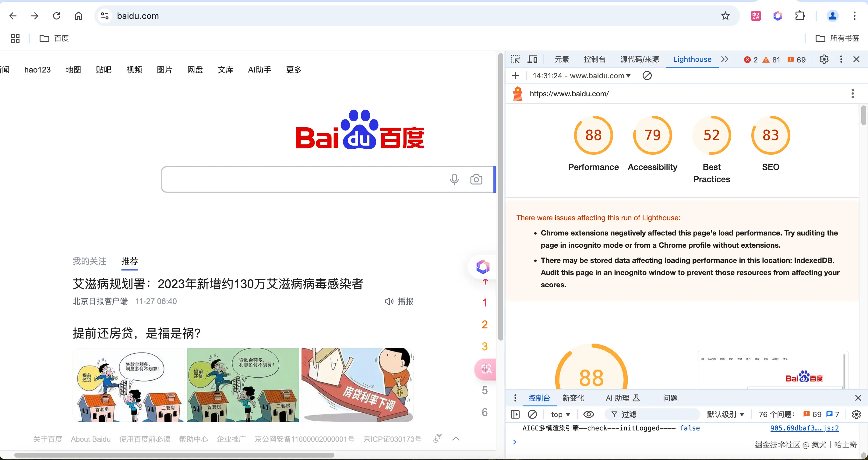Click the Performance score gauge 88
The image size is (868, 460).
coord(593,136)
